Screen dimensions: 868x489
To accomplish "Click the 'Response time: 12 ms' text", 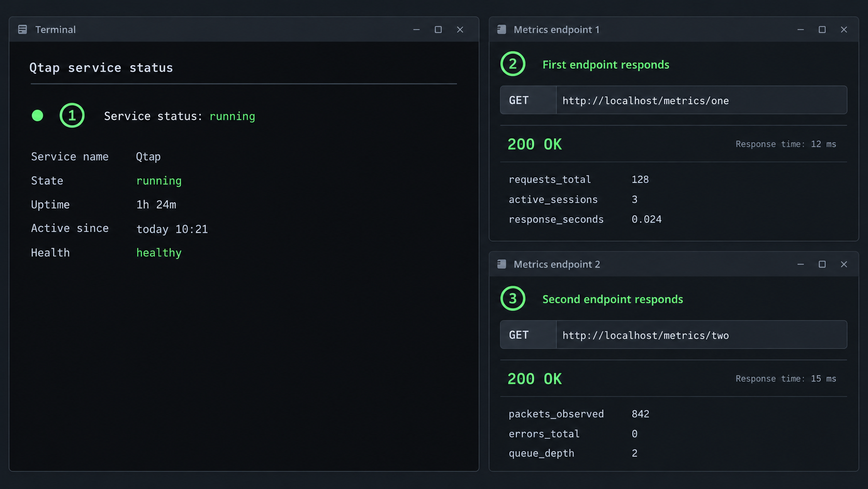I will click(x=786, y=144).
